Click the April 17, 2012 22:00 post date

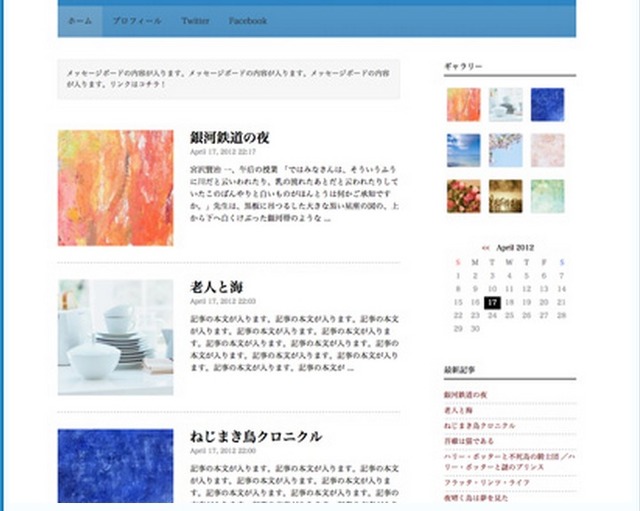(223, 451)
